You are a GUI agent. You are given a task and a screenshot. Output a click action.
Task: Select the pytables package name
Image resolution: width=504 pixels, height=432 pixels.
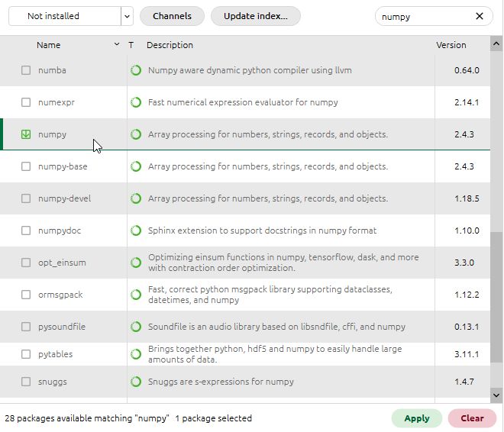(55, 354)
